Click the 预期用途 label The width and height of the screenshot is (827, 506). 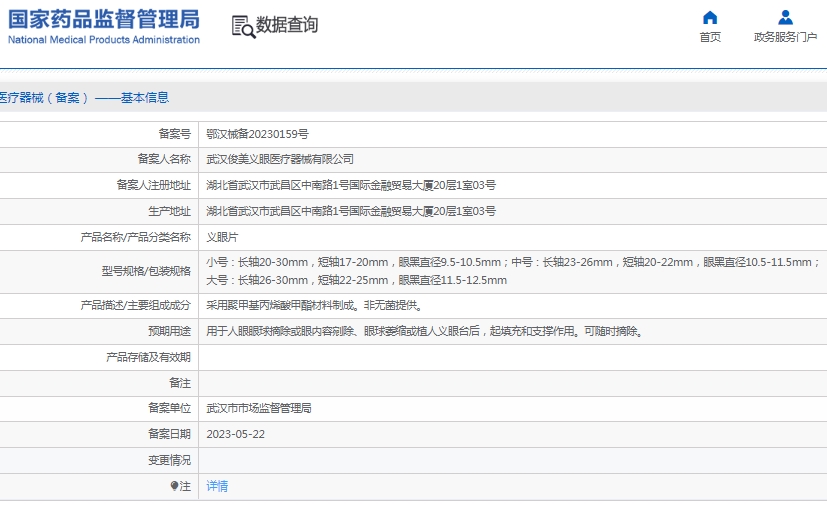click(169, 331)
